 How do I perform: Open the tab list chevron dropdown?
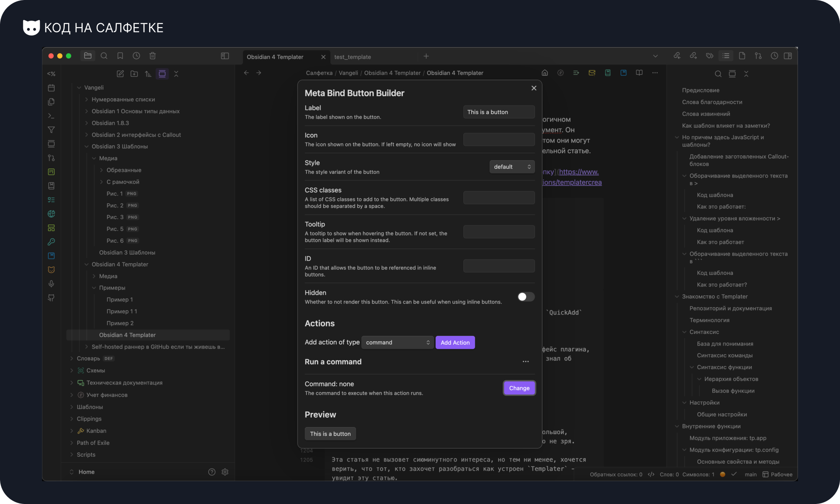click(655, 56)
